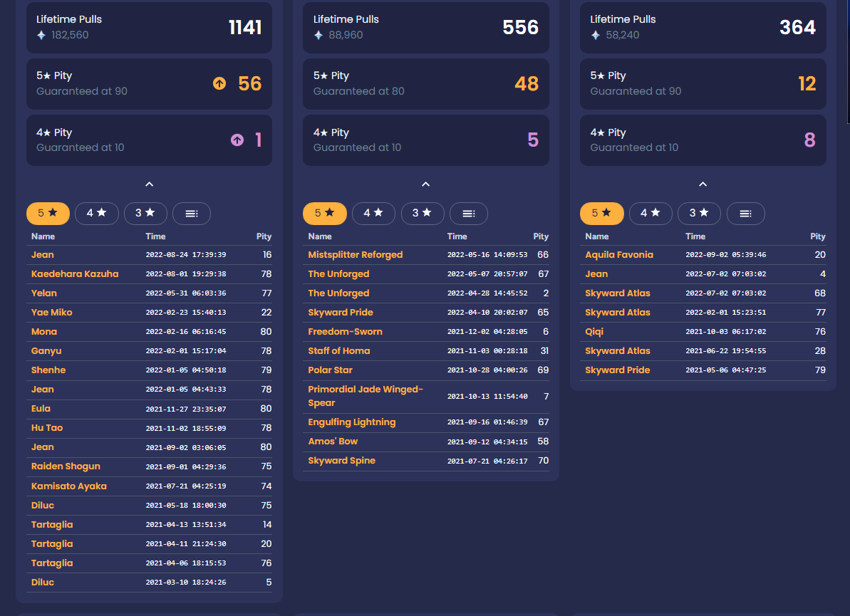Toggle the 5★ filter in the 556-pull panel
The height and width of the screenshot is (616, 850).
coord(325,214)
